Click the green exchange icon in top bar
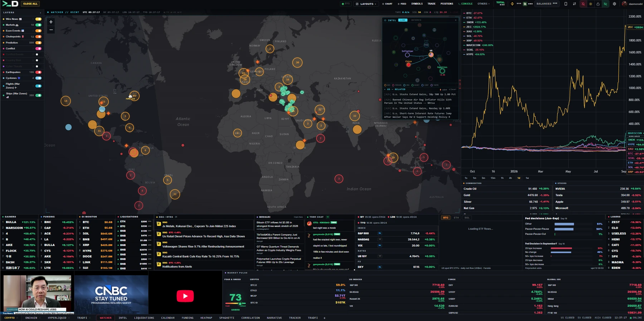 pyautogui.click(x=525, y=4)
